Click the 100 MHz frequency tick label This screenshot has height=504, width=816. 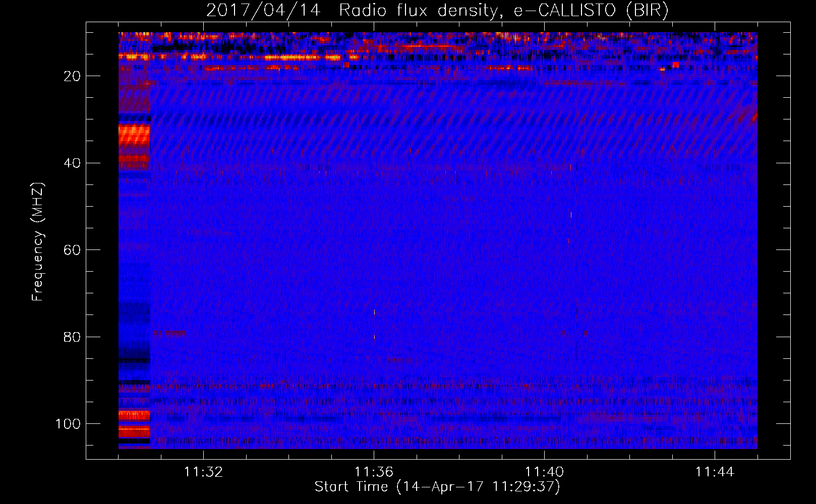[x=68, y=424]
